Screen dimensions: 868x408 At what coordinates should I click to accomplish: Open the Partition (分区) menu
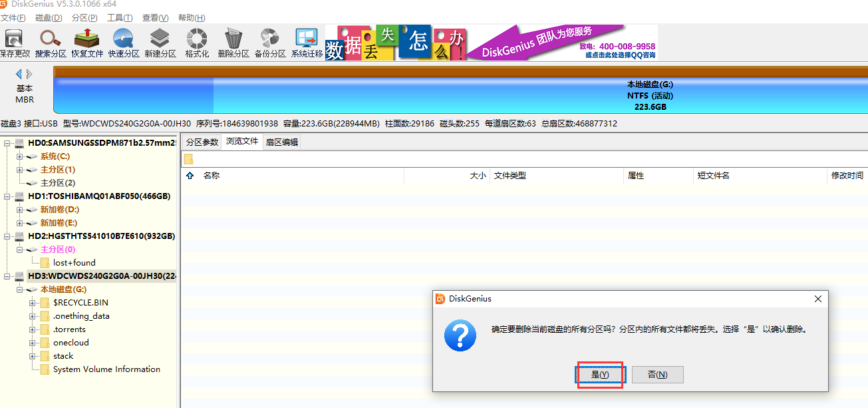[x=84, y=18]
